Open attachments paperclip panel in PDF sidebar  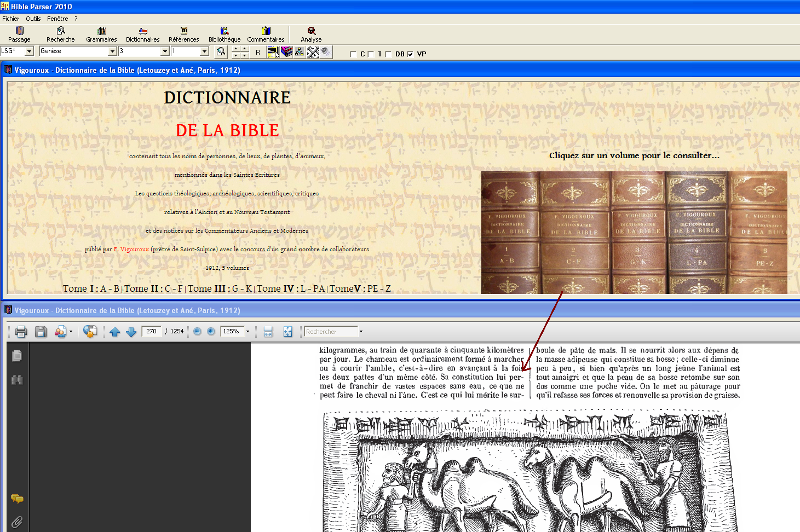(x=17, y=522)
